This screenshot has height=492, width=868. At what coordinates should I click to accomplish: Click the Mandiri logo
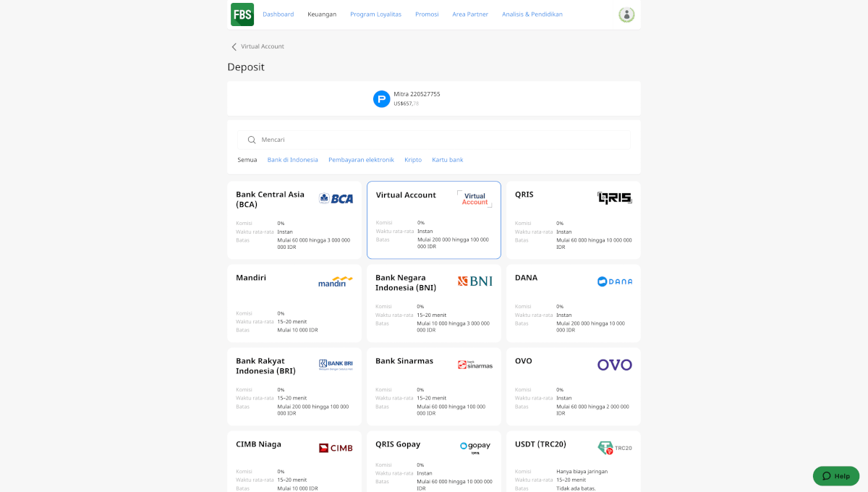pos(336,281)
